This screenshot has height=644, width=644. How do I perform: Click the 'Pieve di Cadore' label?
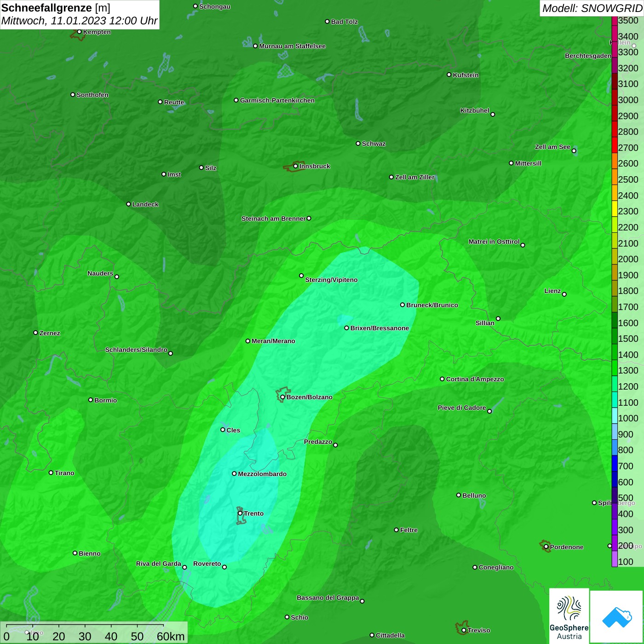coord(462,408)
